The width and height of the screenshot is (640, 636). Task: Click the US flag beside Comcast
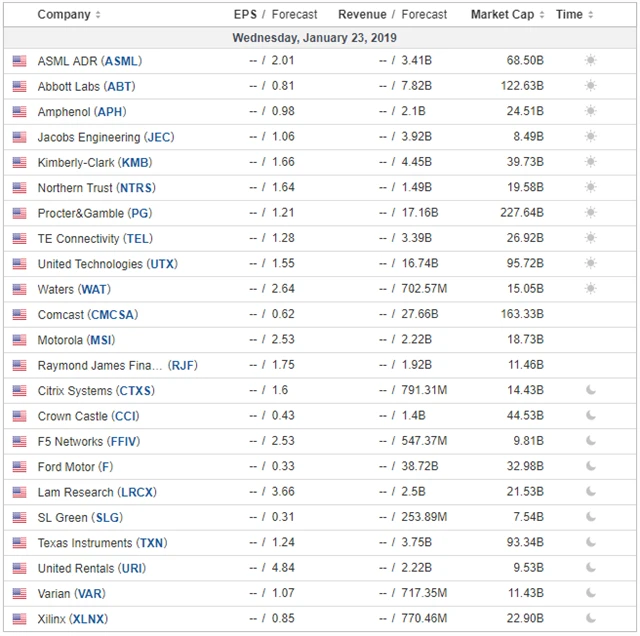19,314
